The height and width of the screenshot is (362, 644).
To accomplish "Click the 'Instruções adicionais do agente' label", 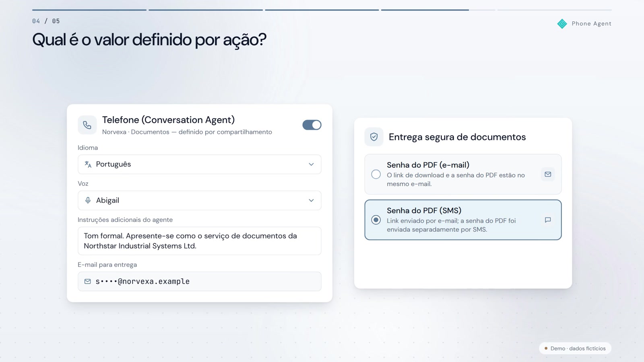I will tap(125, 220).
